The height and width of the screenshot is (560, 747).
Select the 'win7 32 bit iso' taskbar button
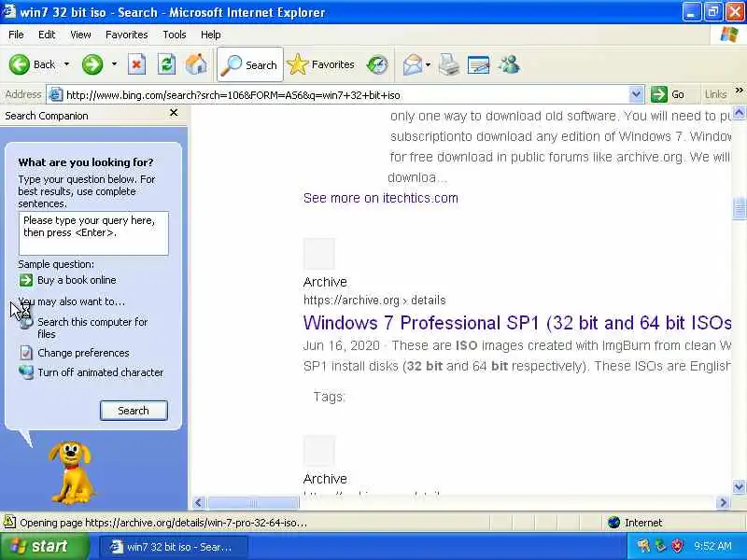click(x=174, y=547)
